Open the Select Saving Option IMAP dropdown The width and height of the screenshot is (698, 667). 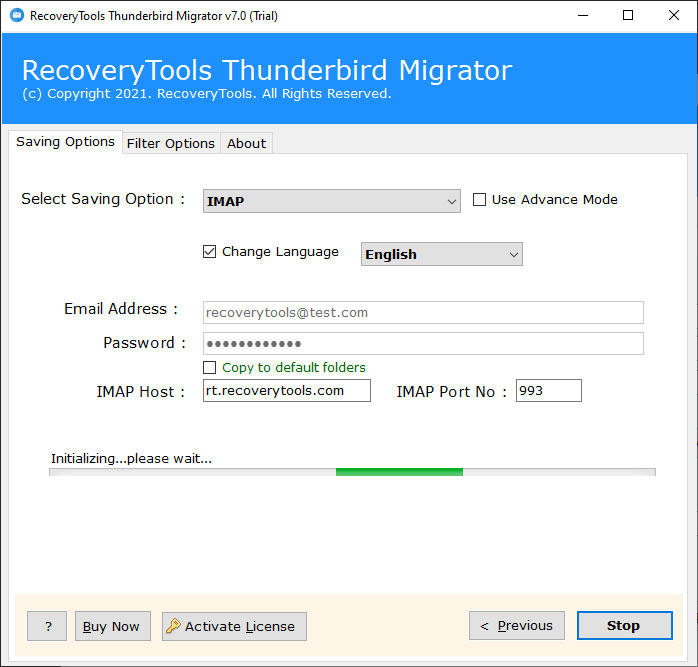332,201
